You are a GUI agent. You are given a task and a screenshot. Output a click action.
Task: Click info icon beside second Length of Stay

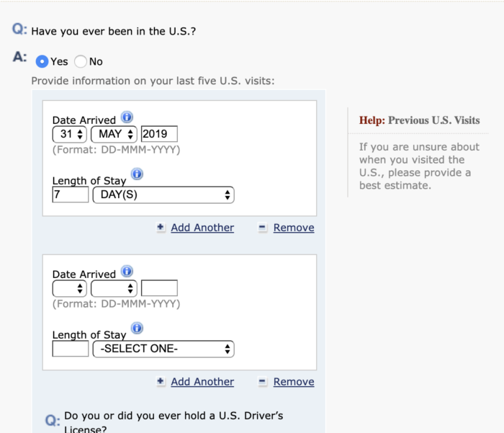pyautogui.click(x=137, y=329)
